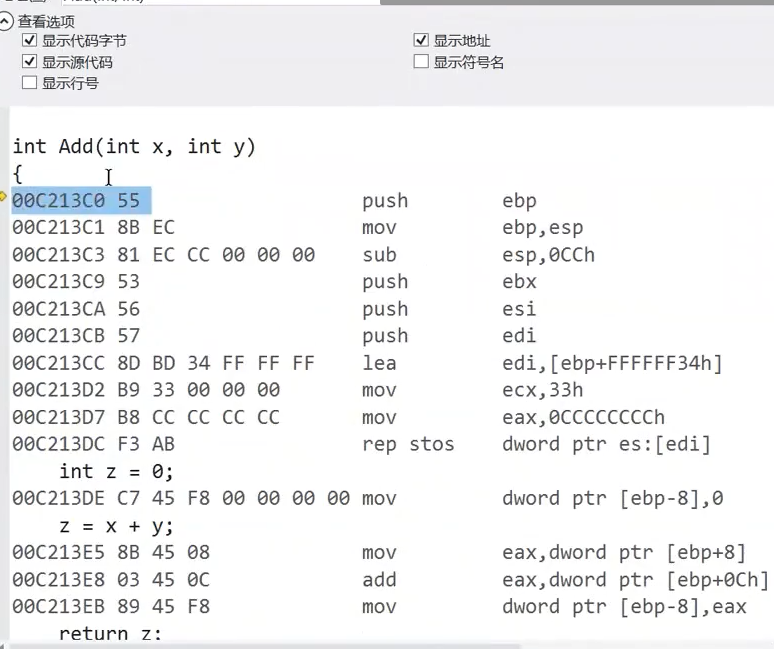Click the 查看选项 label
Screen dimensions: 774x649
[x=46, y=21]
